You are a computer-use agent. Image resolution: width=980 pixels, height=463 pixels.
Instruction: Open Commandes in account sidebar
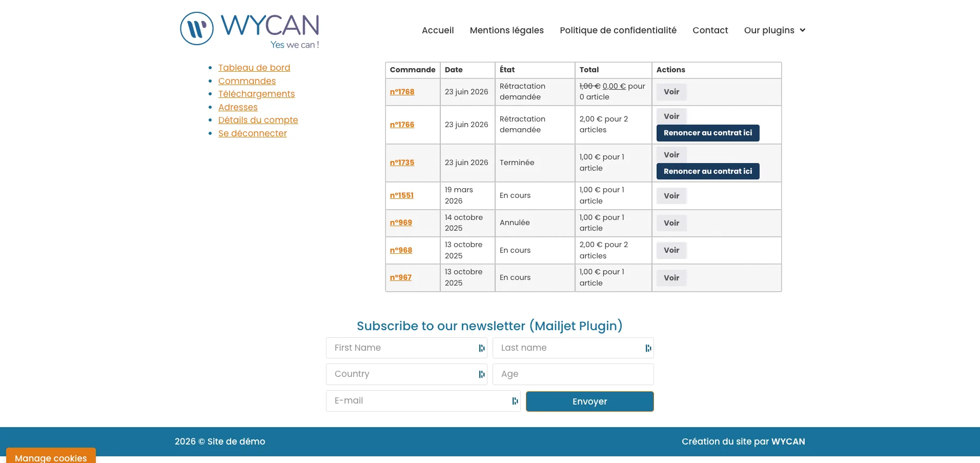pos(247,81)
